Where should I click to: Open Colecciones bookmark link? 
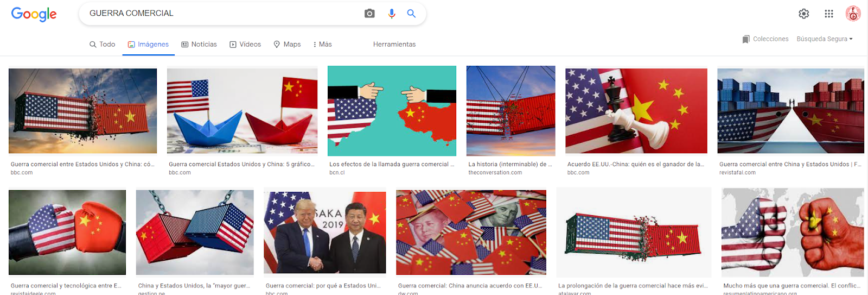click(765, 39)
